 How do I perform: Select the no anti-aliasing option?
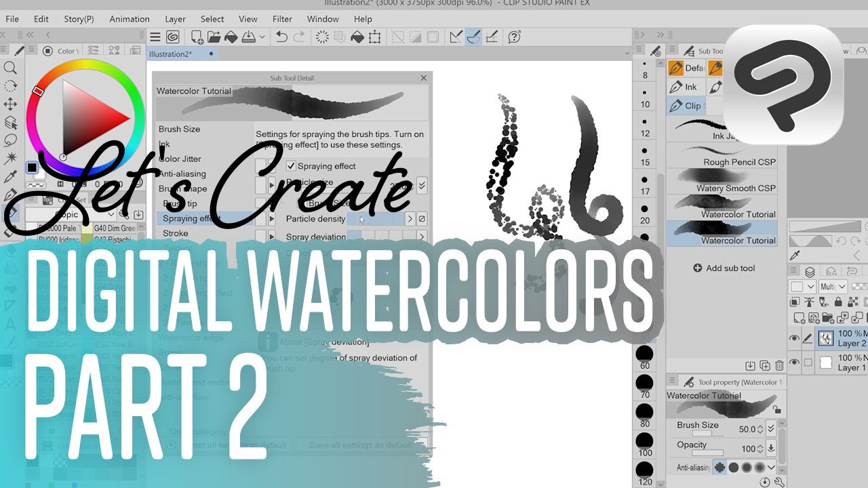coord(719,467)
